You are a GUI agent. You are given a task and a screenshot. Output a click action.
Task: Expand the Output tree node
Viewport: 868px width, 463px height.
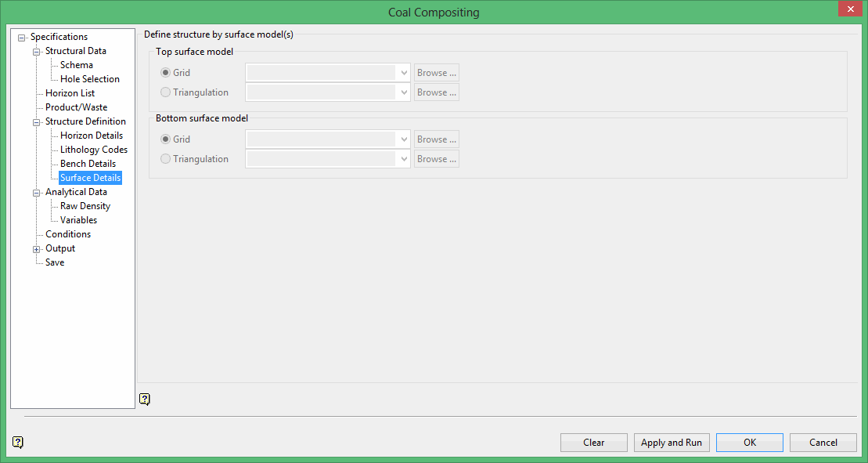[37, 249]
